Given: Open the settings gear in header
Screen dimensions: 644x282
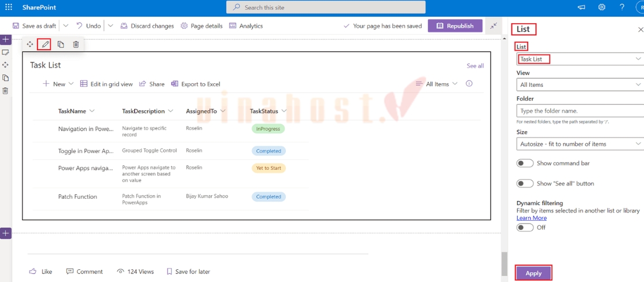Looking at the screenshot, I should [602, 7].
